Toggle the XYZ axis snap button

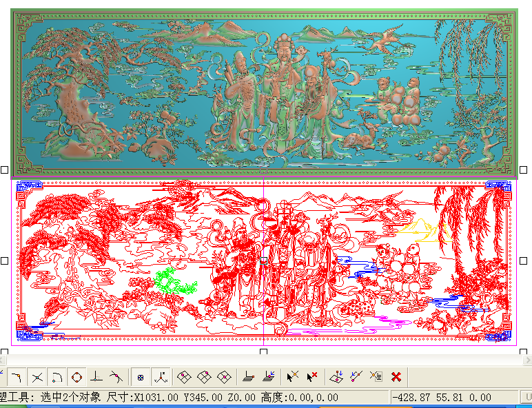pos(160,377)
